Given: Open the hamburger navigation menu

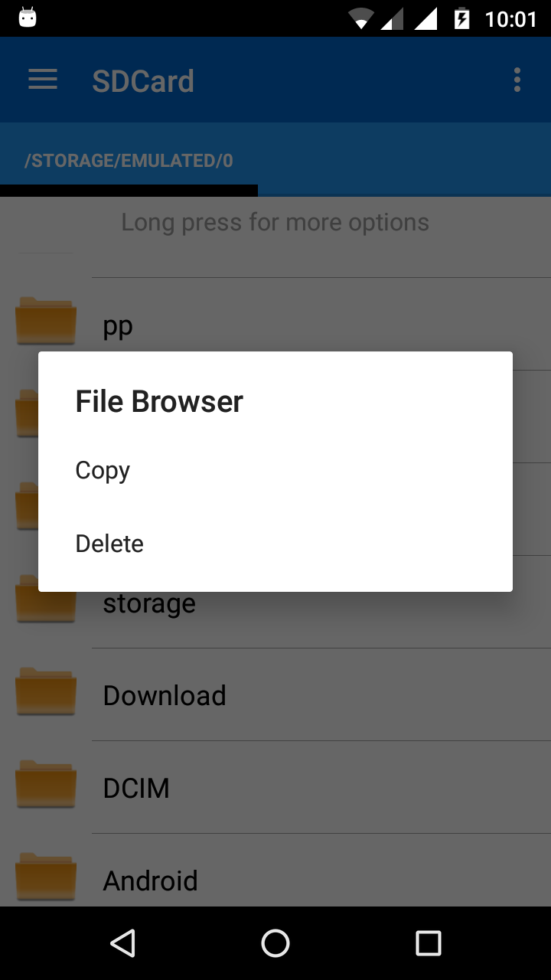Looking at the screenshot, I should click(43, 80).
